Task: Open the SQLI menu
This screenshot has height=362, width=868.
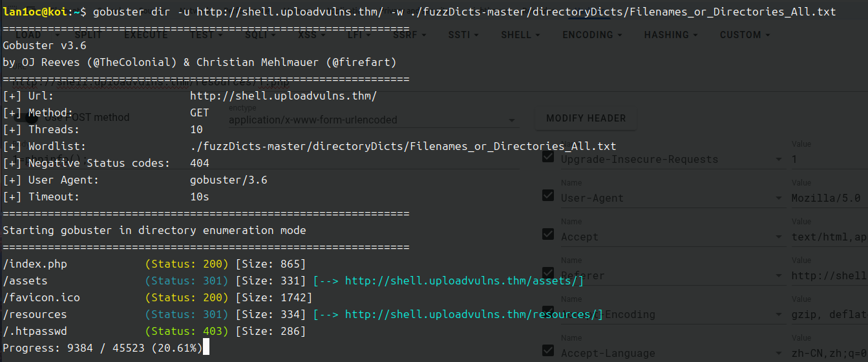Action: (x=260, y=35)
